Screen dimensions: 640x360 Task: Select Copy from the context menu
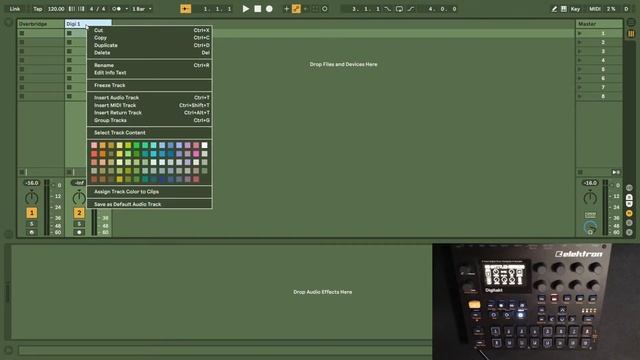149,38
